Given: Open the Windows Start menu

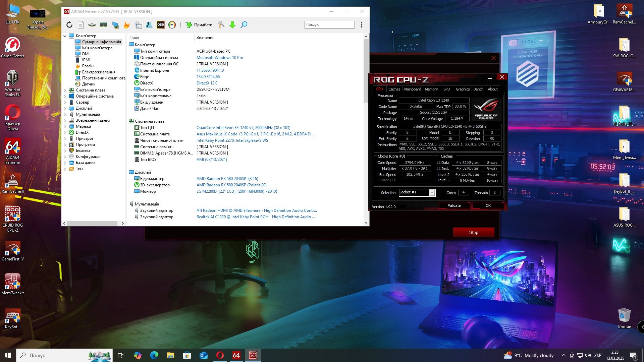Looking at the screenshot, I should (x=8, y=355).
